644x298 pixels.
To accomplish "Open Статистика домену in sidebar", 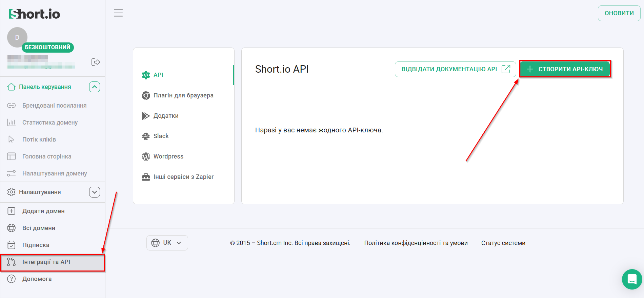I will pyautogui.click(x=53, y=123).
